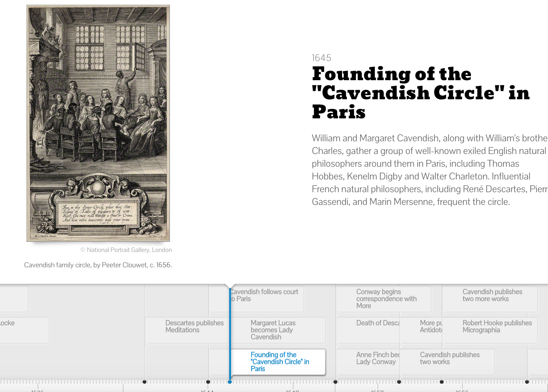
Task: Select the 'Margaret Lucas becomes Lady Cavendish' event
Action: (278, 330)
